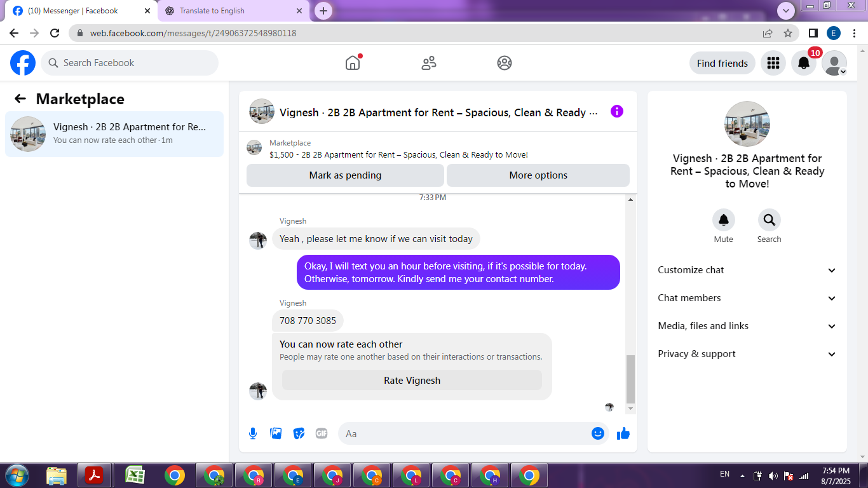Expand Chat members section
The width and height of the screenshot is (868, 488).
tap(747, 298)
